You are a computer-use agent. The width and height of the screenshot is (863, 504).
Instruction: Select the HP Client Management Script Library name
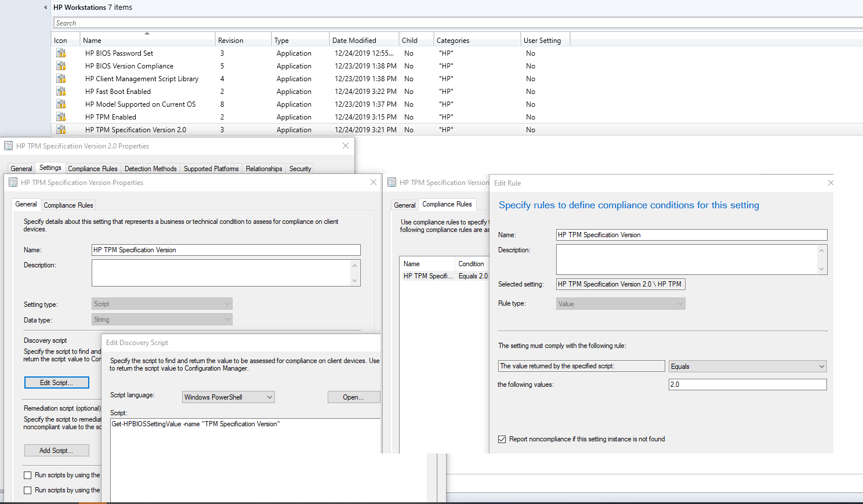tap(142, 78)
